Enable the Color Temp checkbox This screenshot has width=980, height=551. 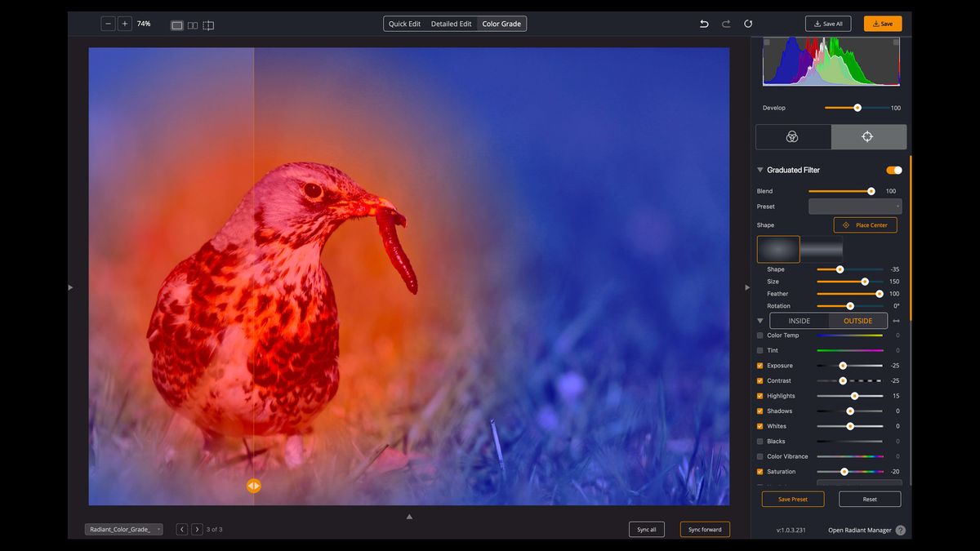(x=760, y=335)
